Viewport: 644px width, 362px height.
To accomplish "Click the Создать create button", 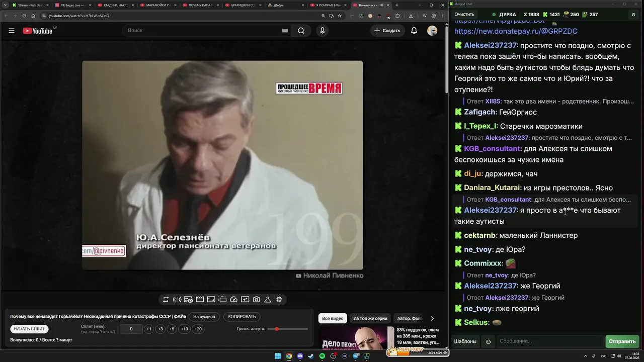I will (x=387, y=31).
